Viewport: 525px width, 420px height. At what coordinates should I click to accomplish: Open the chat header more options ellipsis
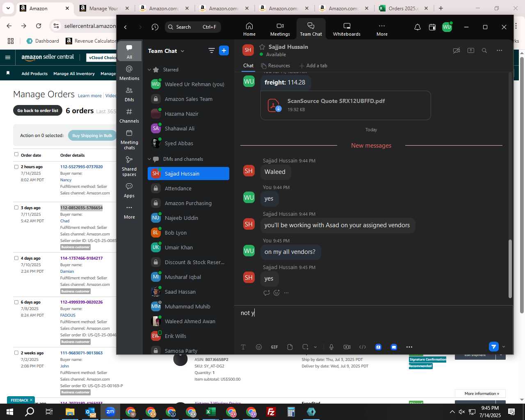click(x=499, y=50)
